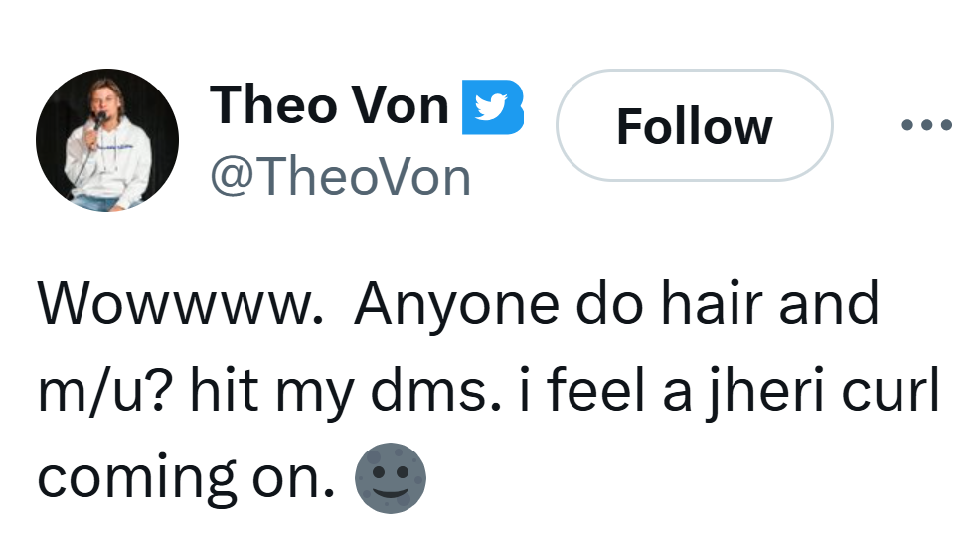Open the Theo Von display name link
Viewport: 980px width, 541px height.
click(329, 104)
